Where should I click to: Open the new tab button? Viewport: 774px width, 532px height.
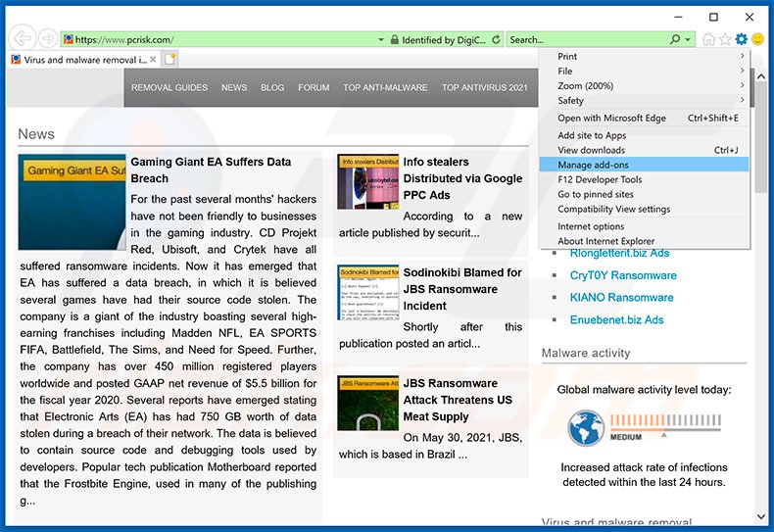click(169, 60)
